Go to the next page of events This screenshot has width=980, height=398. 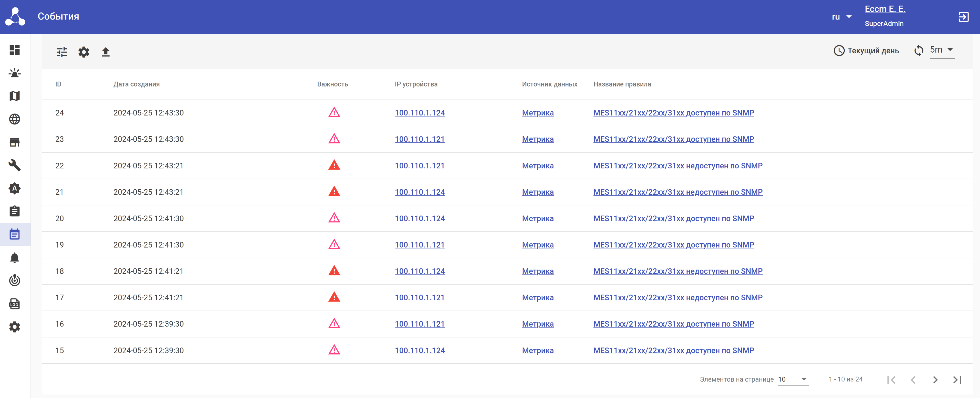coord(935,380)
